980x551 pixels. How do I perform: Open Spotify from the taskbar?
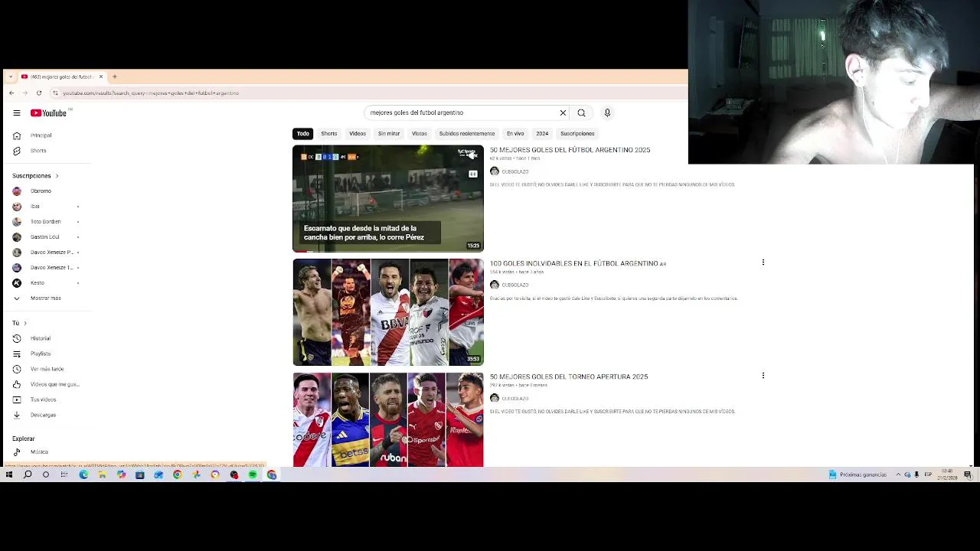[x=253, y=474]
